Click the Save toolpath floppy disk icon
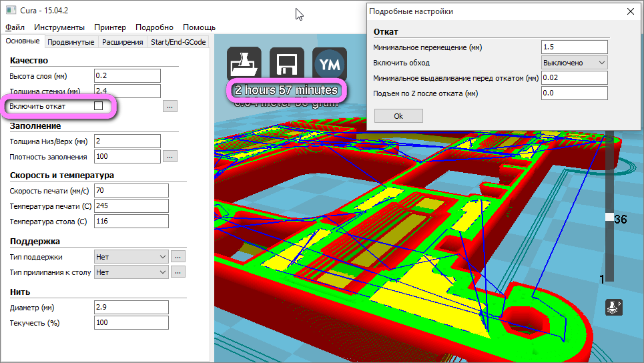 coord(287,63)
